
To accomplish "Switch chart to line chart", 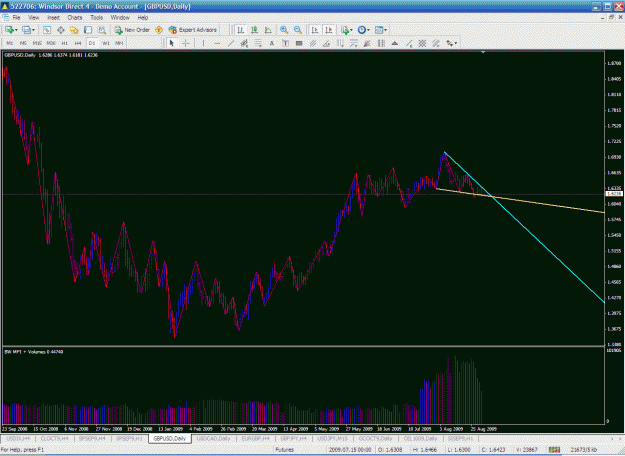I will pyautogui.click(x=268, y=30).
